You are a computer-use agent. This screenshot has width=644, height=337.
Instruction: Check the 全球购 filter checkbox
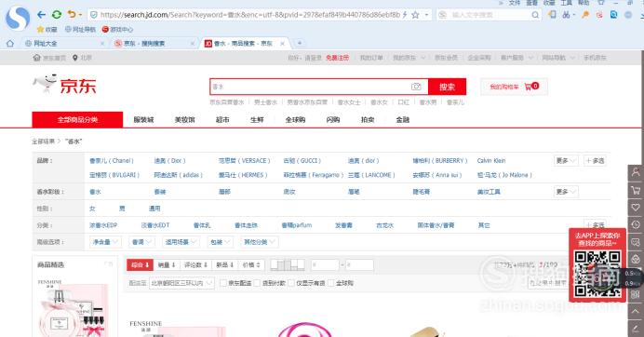click(330, 283)
